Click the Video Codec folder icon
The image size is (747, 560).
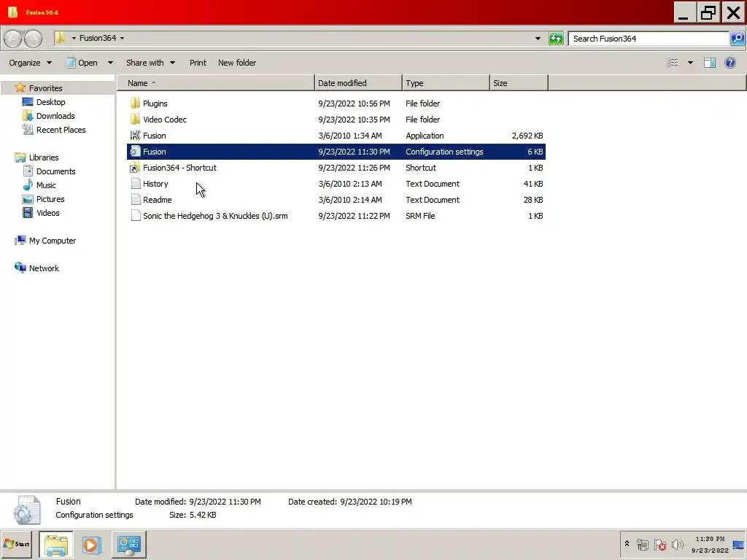pos(135,120)
